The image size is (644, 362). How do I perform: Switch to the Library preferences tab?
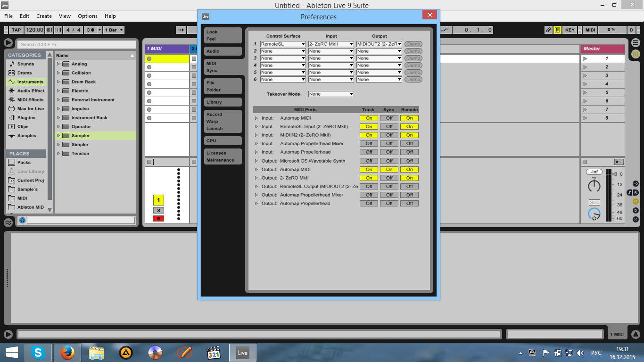point(223,102)
